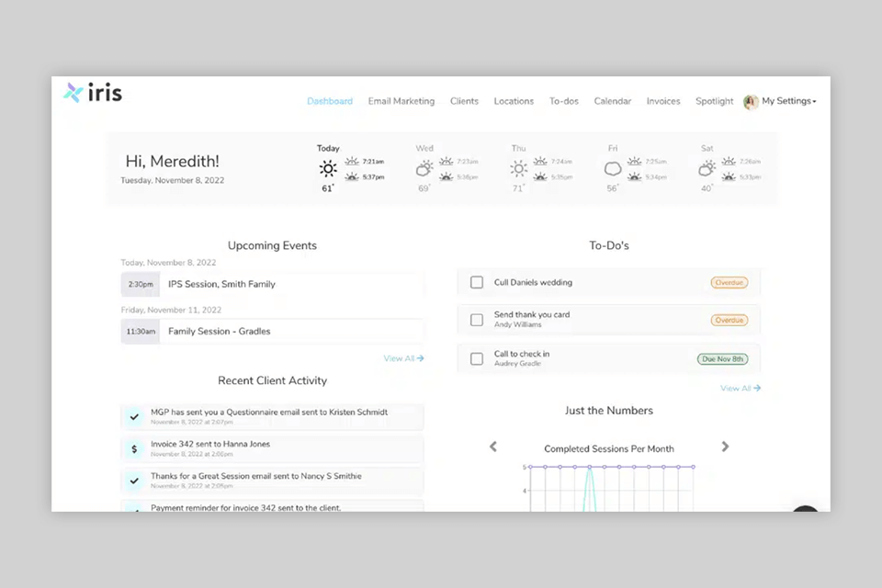Open Invoice 342 sent to Hanna Jones activity
This screenshot has height=588, width=882.
[x=272, y=449]
